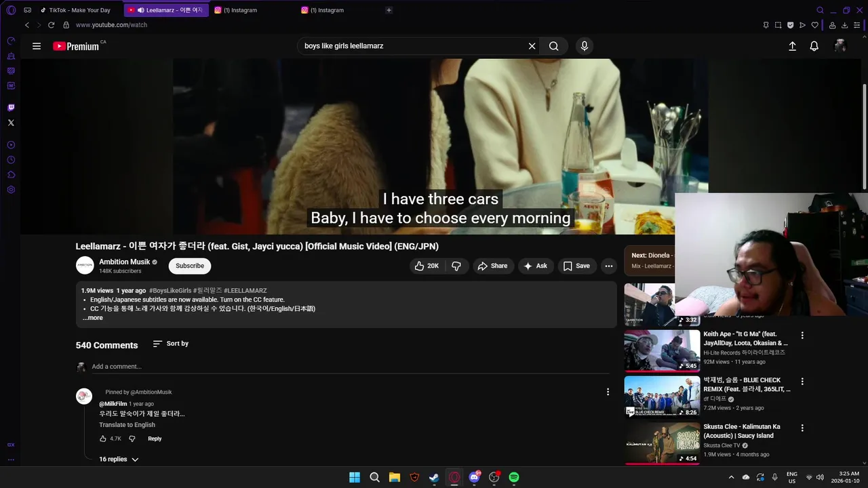
Task: Clear the YouTube search box with X
Action: pyautogui.click(x=532, y=46)
